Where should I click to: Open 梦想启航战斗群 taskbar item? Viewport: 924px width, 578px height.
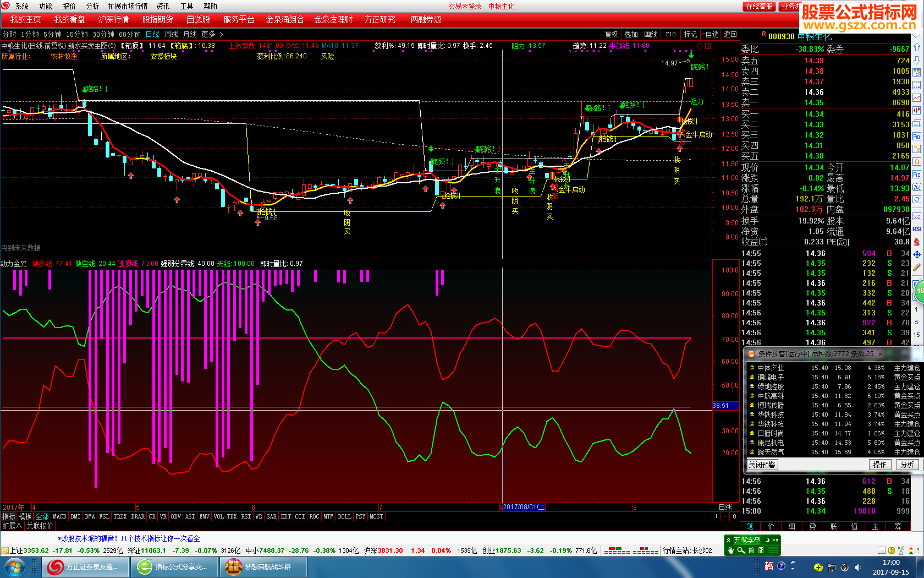point(264,567)
